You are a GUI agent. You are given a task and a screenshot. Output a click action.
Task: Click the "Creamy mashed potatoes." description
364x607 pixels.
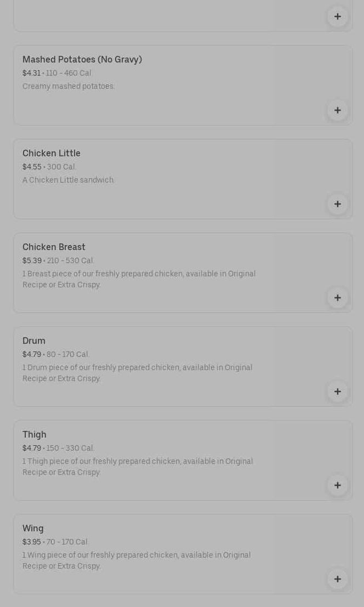point(69,86)
